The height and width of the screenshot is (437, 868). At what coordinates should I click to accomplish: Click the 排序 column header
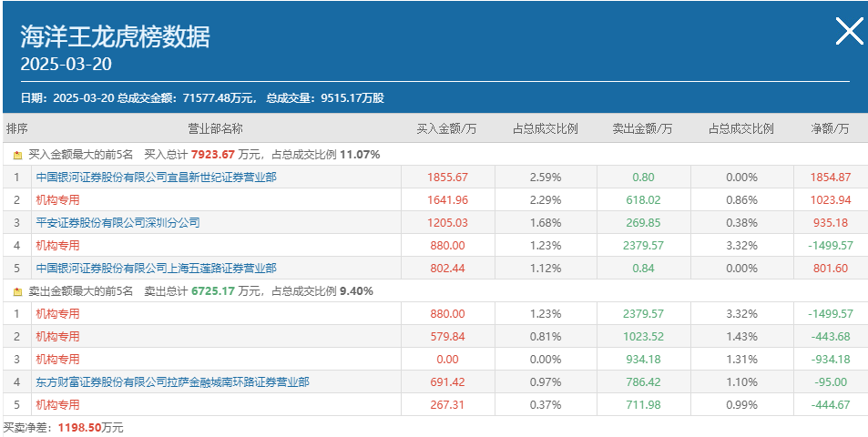[x=16, y=129]
